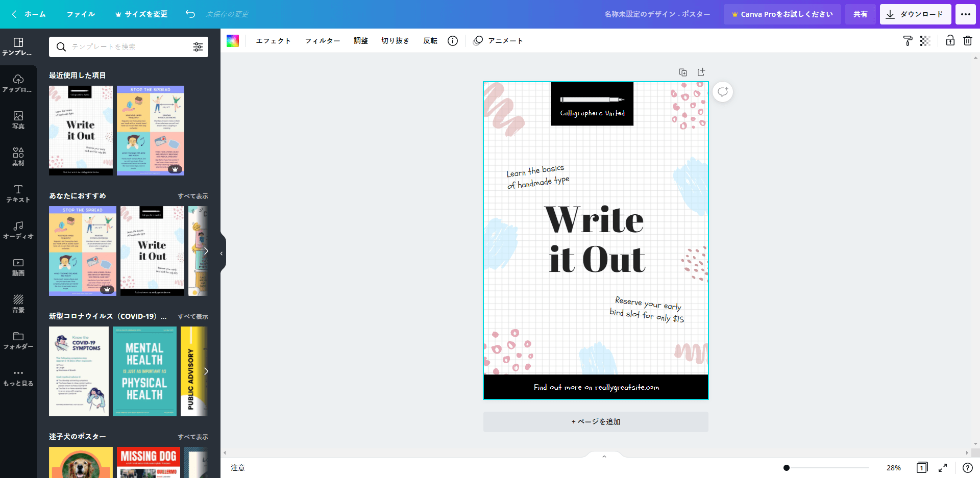Open the search filter options icon
The image size is (980, 478).
click(x=198, y=47)
